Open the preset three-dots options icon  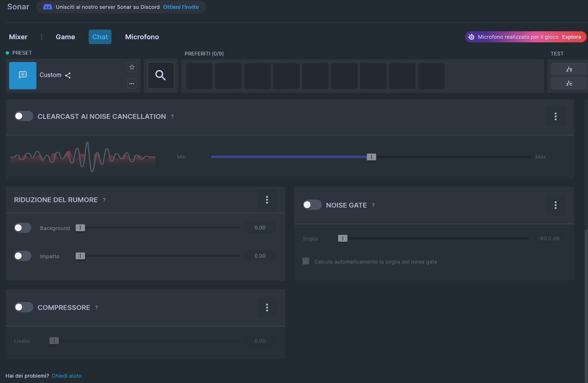(132, 84)
